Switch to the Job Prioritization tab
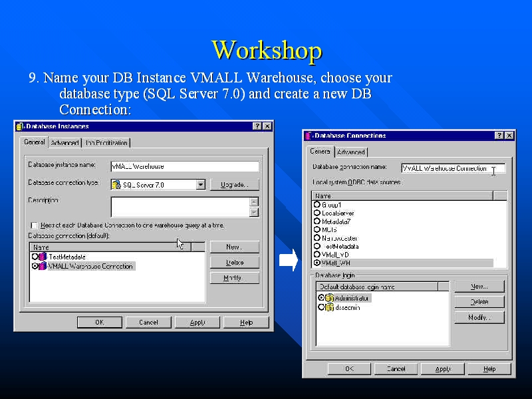This screenshot has width=532, height=399. pyautogui.click(x=106, y=142)
